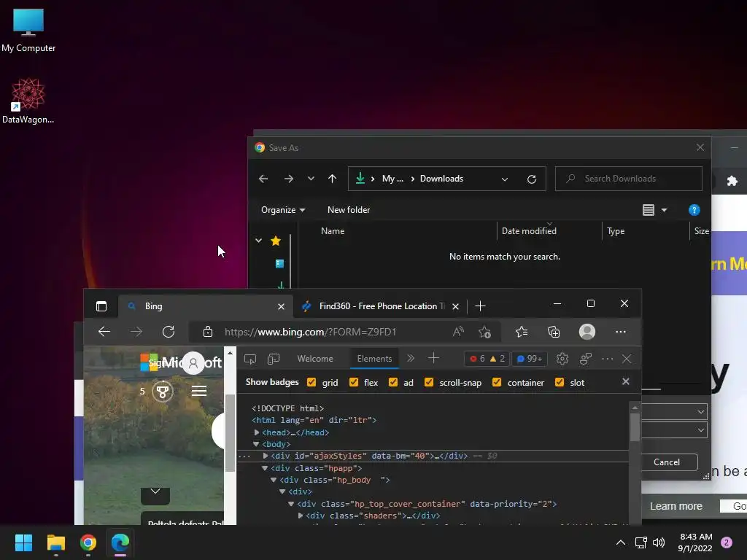
Task: Add this page to favorites
Action: click(485, 332)
